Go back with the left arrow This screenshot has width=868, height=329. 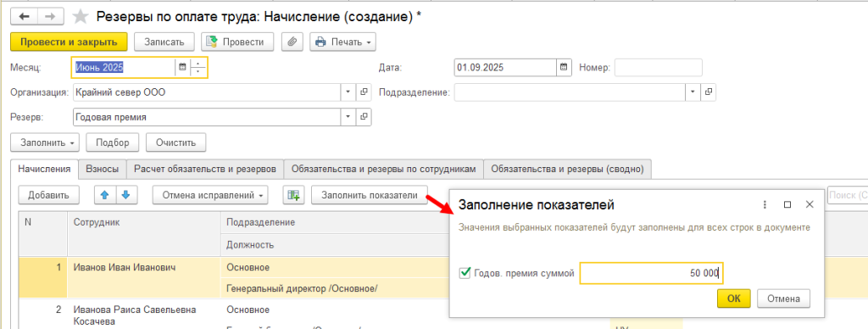pyautogui.click(x=24, y=17)
